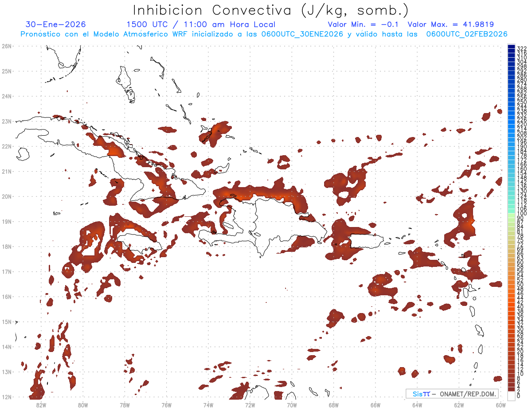This screenshot has height=411, width=532.
Task: Click the '80W' longitude label
Action: tap(82, 405)
